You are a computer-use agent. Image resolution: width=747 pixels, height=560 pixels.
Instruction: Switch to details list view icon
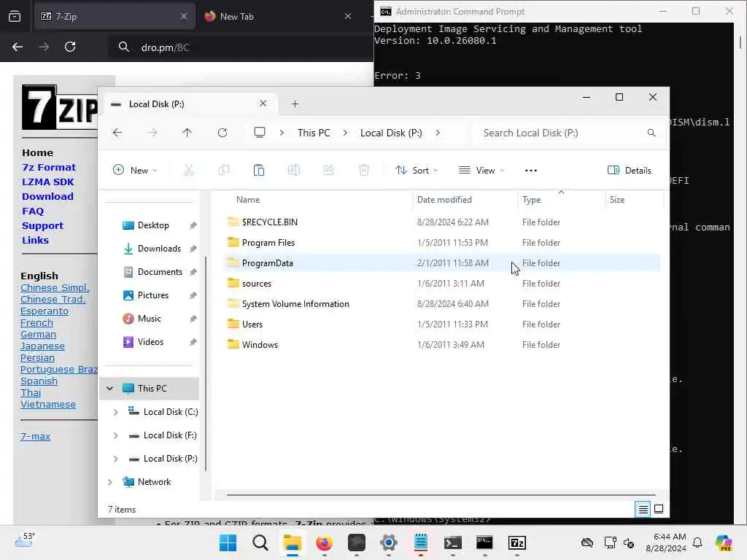point(643,509)
